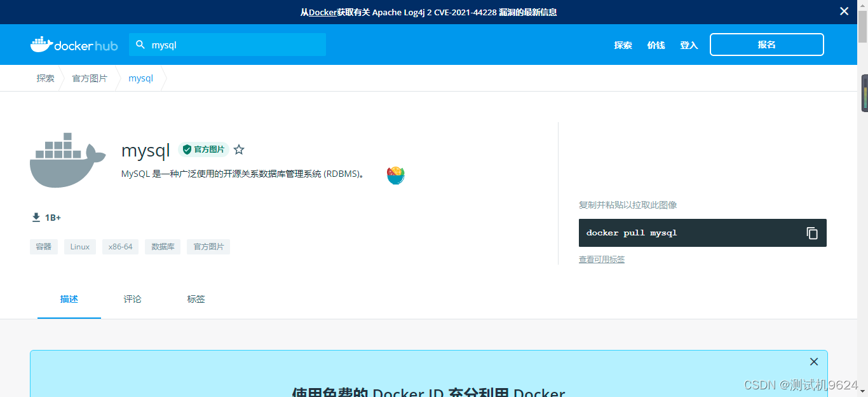Click the search magnifier icon

pos(141,45)
